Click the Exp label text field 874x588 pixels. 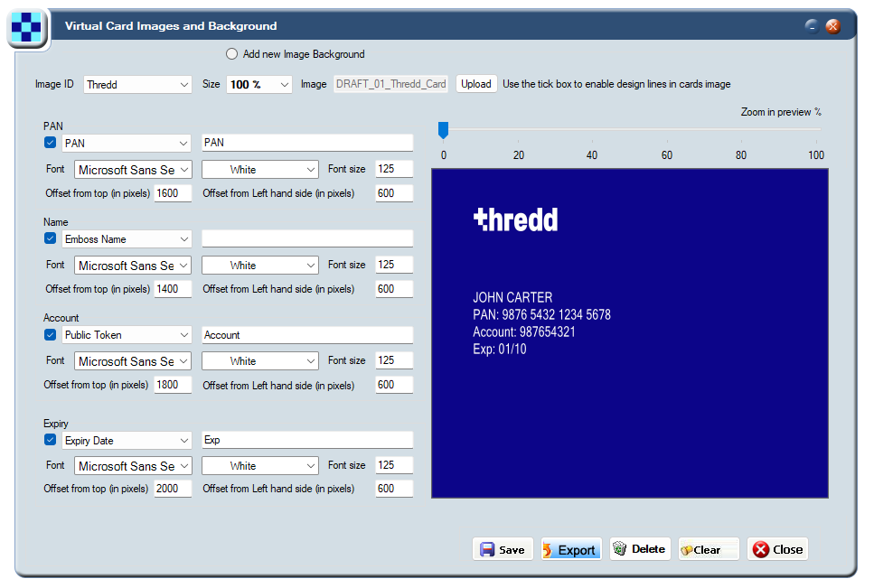click(x=307, y=440)
